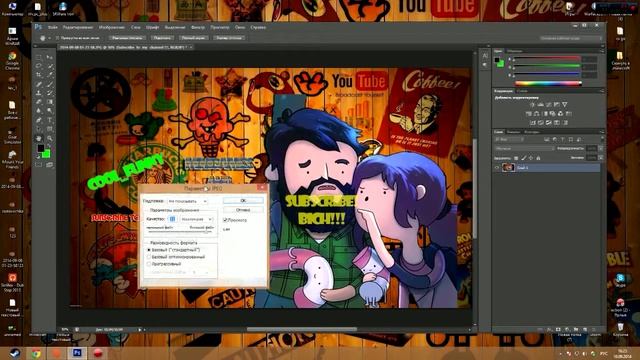Screen dimensions: 640x360
Task: Open the Файл menu
Action: (53, 27)
